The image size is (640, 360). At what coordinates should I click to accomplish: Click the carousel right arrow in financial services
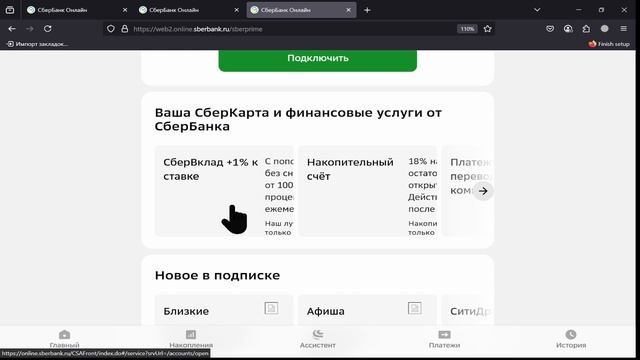483,191
